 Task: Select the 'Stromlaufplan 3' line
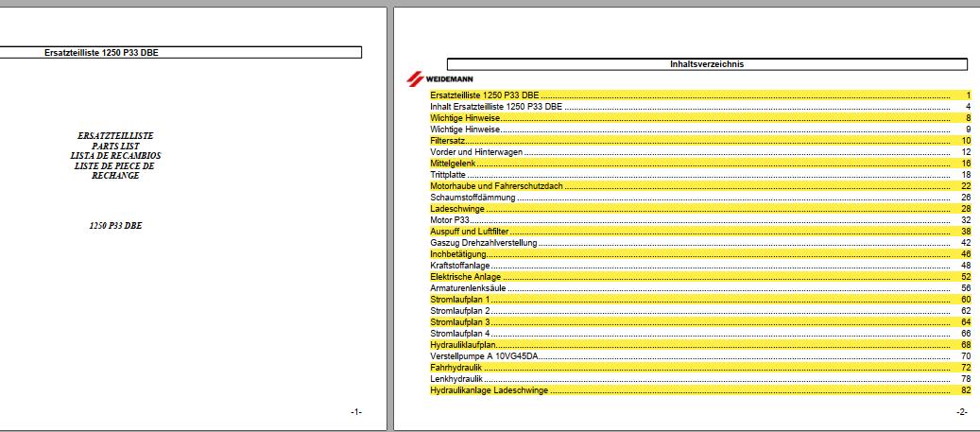700,322
